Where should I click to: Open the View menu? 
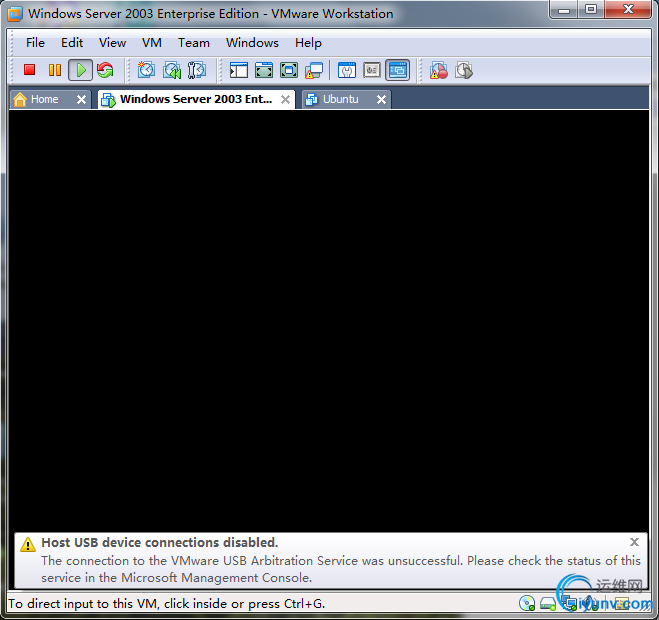click(112, 43)
